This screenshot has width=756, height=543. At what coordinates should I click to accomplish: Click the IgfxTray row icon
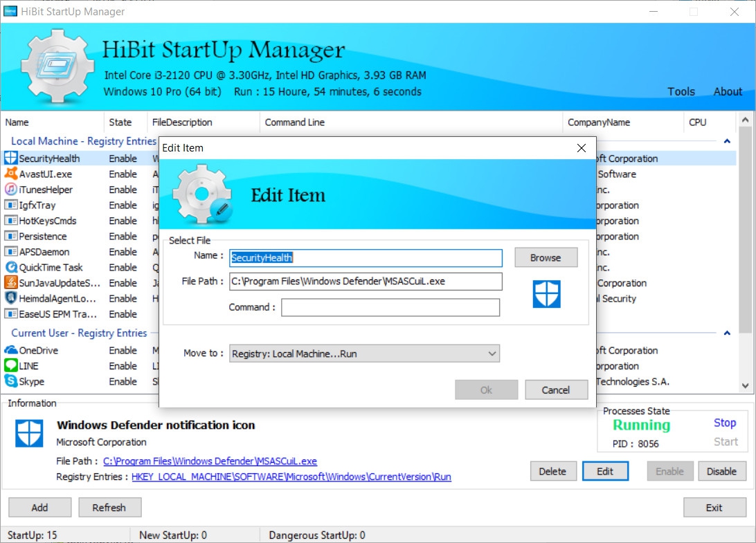(10, 205)
